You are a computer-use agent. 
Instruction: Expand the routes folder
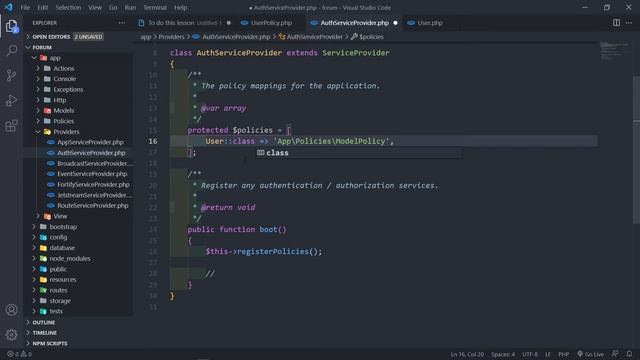(58, 290)
